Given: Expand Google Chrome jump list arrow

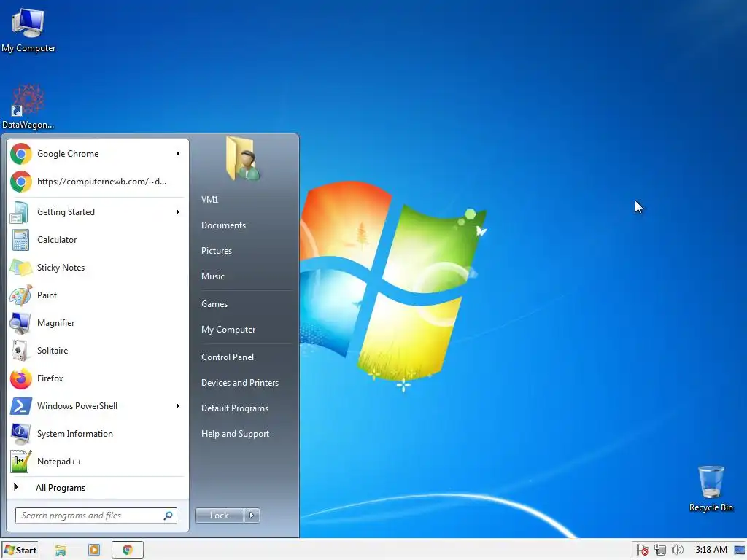Looking at the screenshot, I should pyautogui.click(x=178, y=154).
